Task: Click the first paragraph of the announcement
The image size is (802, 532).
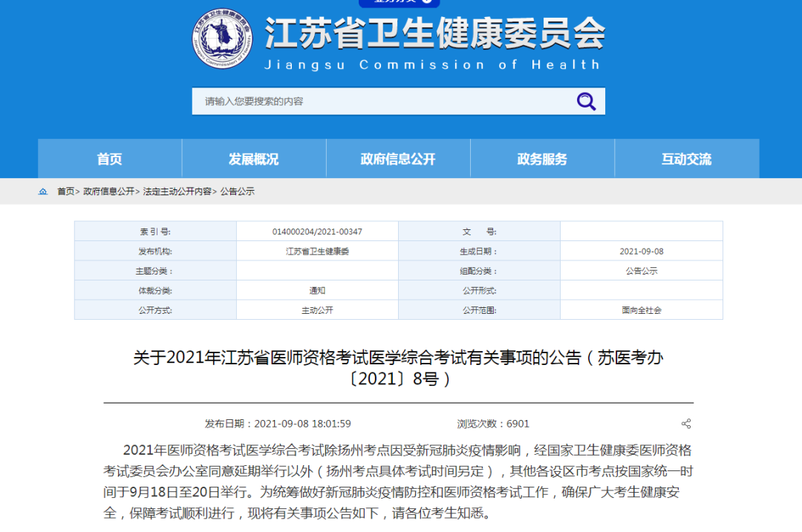Action: (x=399, y=482)
